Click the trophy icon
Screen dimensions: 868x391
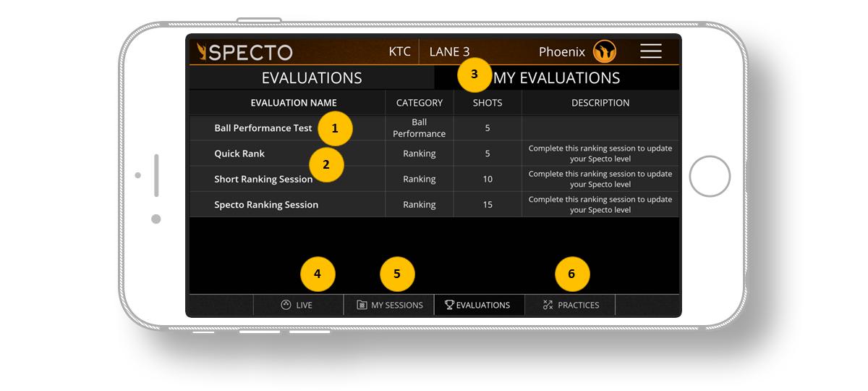pyautogui.click(x=449, y=305)
